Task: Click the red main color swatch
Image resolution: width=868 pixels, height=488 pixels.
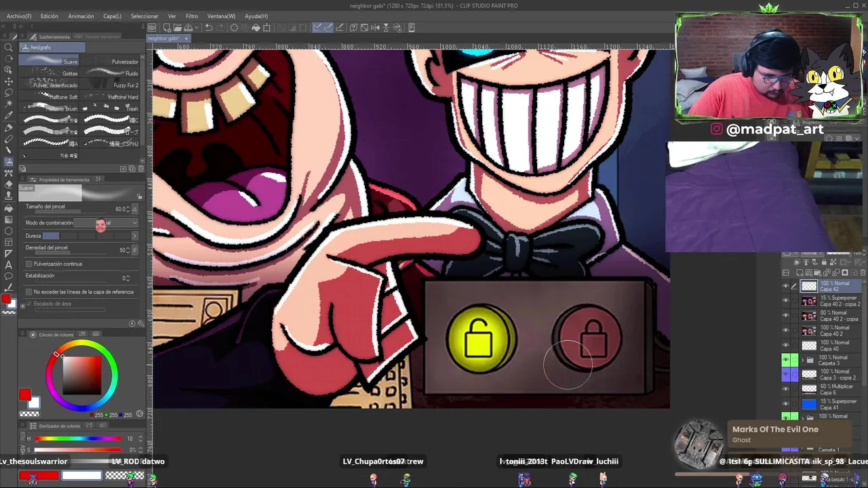Action: (25, 394)
